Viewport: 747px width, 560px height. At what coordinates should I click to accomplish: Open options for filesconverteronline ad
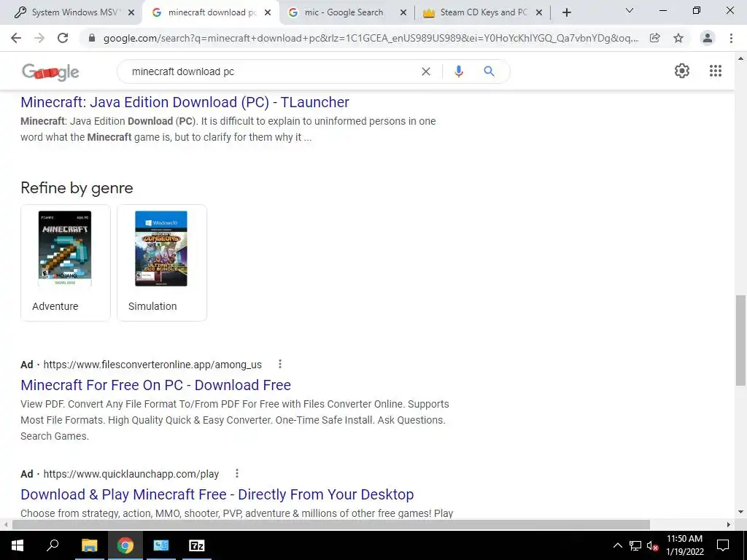point(280,365)
